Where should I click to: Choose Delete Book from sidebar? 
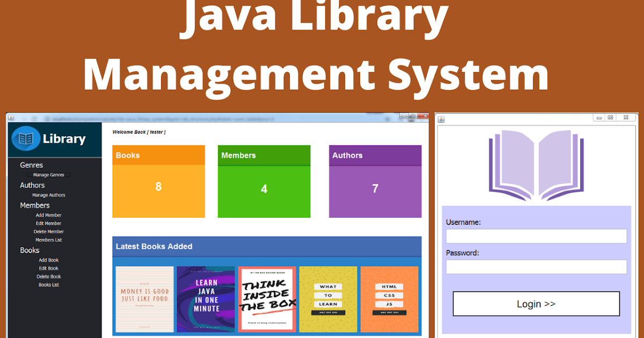[x=49, y=277]
